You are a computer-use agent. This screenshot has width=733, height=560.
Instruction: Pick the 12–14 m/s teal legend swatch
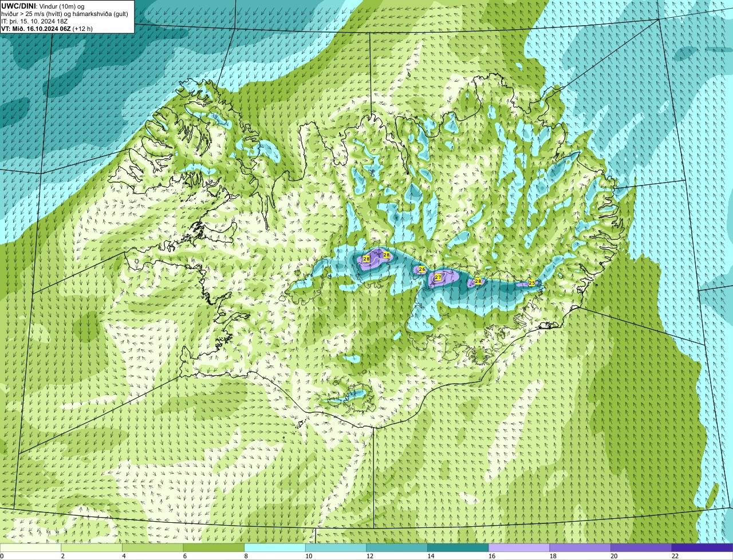point(397,547)
